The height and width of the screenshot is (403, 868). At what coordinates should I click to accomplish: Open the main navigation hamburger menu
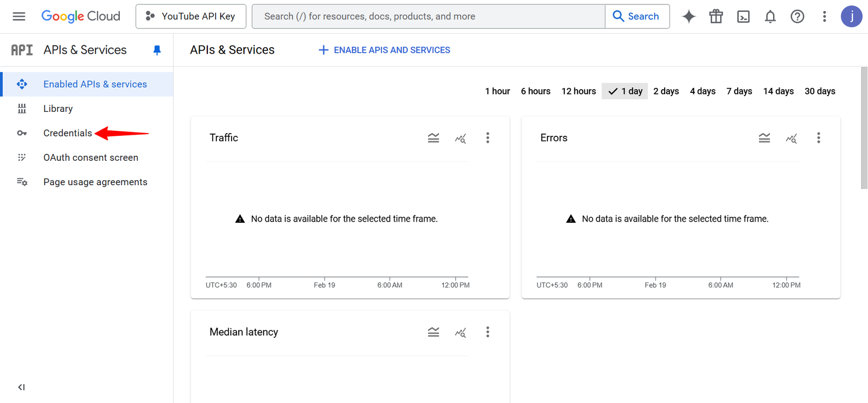click(x=19, y=16)
